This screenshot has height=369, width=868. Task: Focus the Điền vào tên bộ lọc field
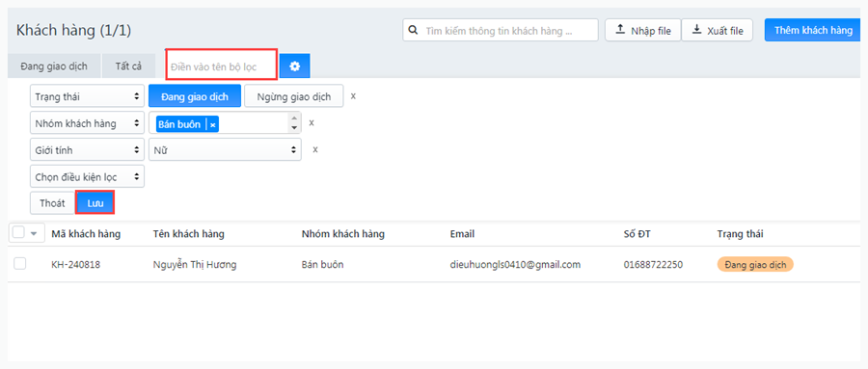(222, 65)
